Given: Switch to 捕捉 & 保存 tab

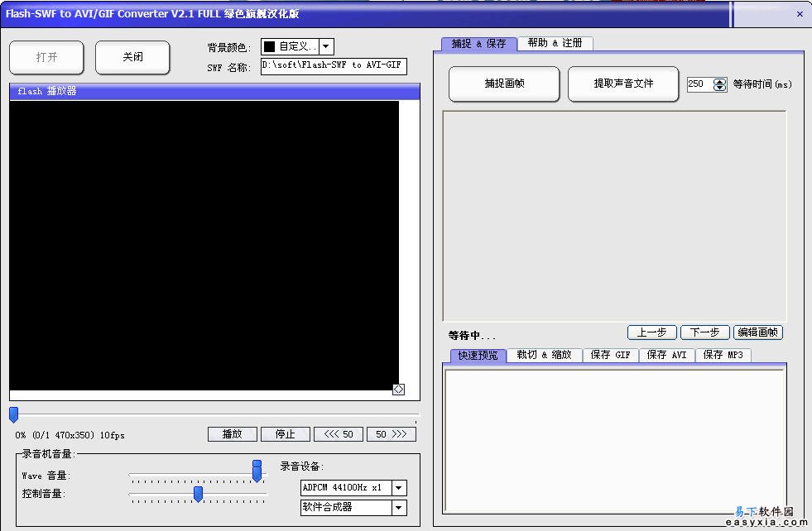Looking at the screenshot, I should 479,44.
